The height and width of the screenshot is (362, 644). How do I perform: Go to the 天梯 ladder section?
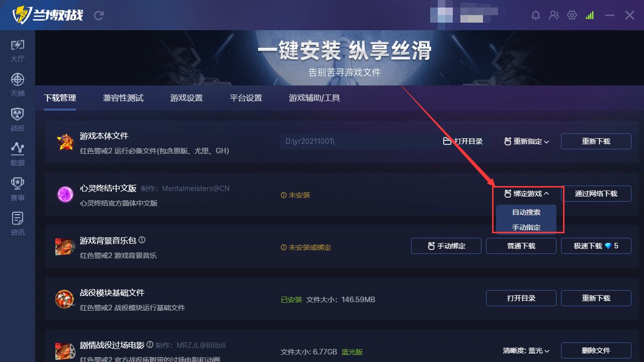click(18, 85)
